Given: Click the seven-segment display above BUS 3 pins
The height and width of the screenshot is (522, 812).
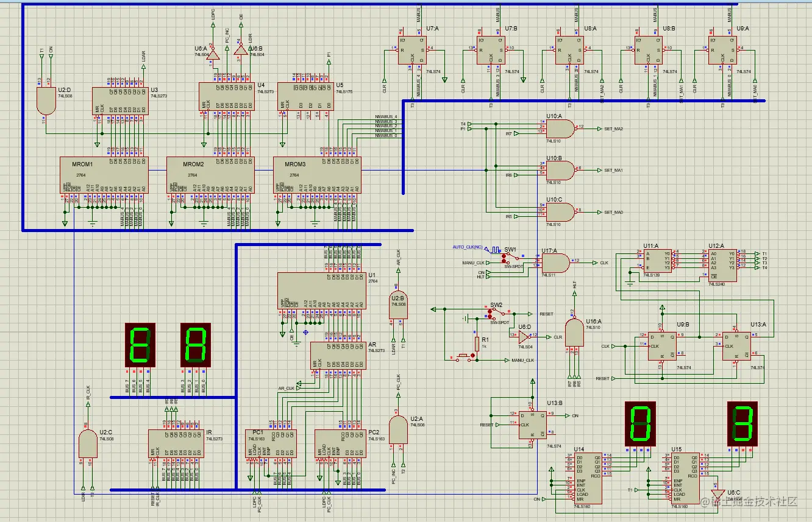Looking at the screenshot, I should pos(196,345).
